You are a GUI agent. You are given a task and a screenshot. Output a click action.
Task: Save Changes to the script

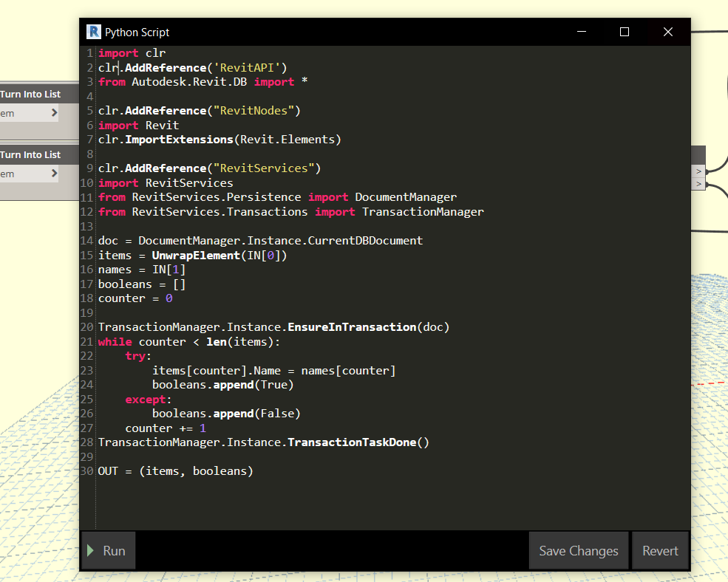point(579,550)
